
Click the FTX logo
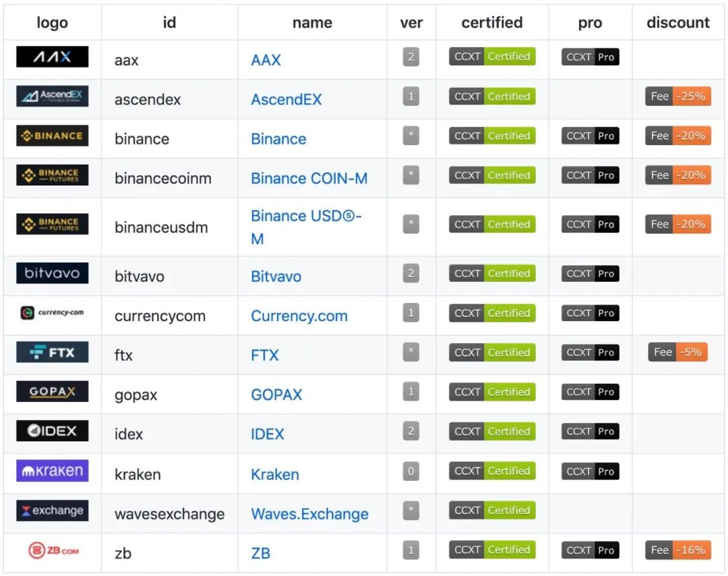(52, 352)
